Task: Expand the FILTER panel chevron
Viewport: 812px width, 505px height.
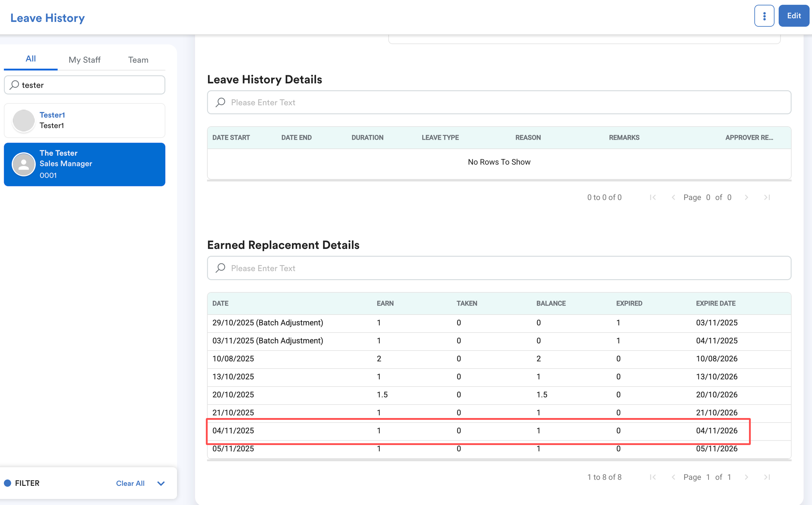Action: pyautogui.click(x=161, y=483)
